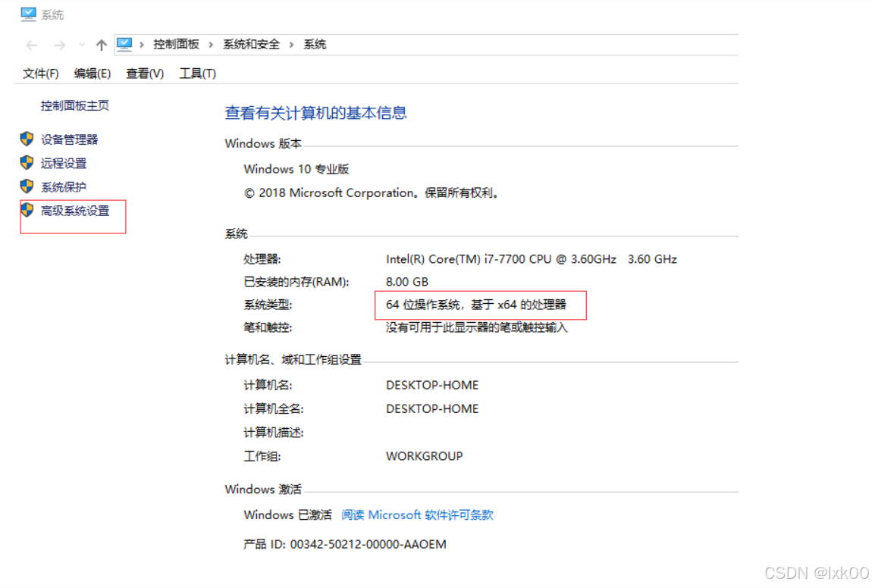Click the 处理器: label
This screenshot has height=588, width=872.
(262, 260)
